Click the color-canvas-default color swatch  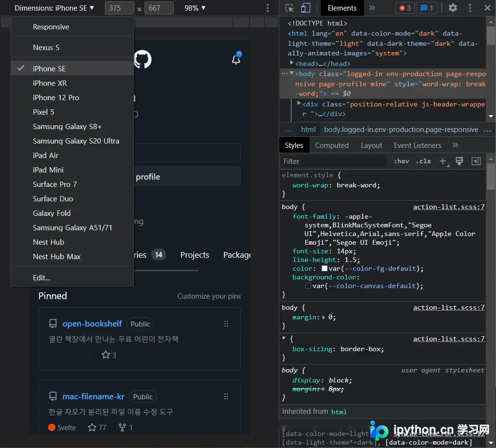308,286
